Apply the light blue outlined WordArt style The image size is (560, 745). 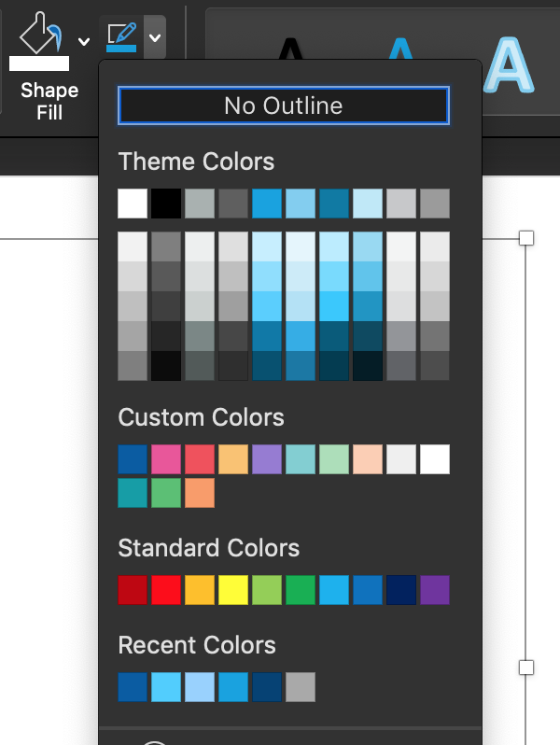pos(511,65)
